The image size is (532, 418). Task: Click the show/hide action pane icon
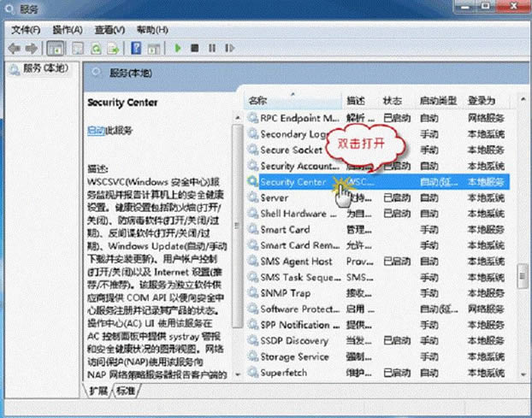click(x=154, y=49)
